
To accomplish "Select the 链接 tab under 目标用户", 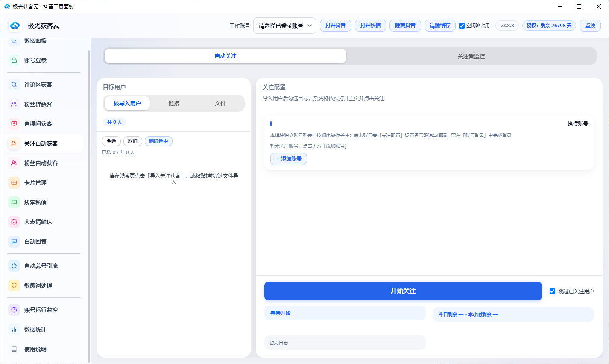I will [174, 103].
